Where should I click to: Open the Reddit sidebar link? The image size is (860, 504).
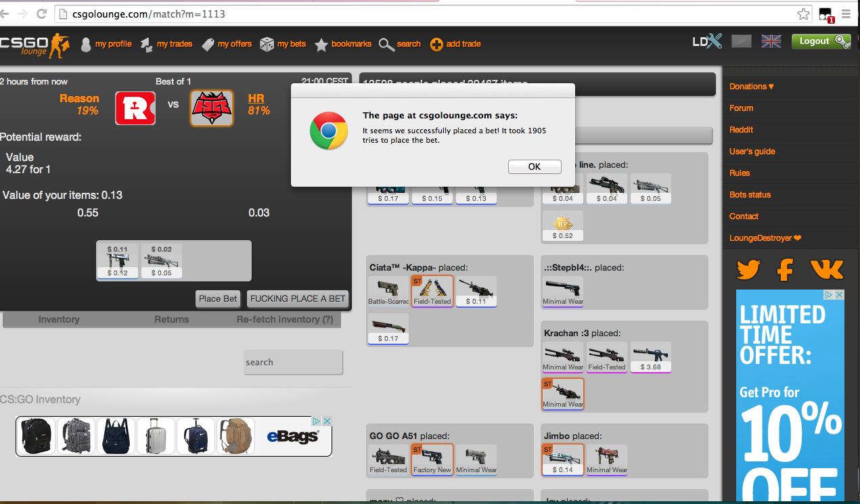coord(741,130)
